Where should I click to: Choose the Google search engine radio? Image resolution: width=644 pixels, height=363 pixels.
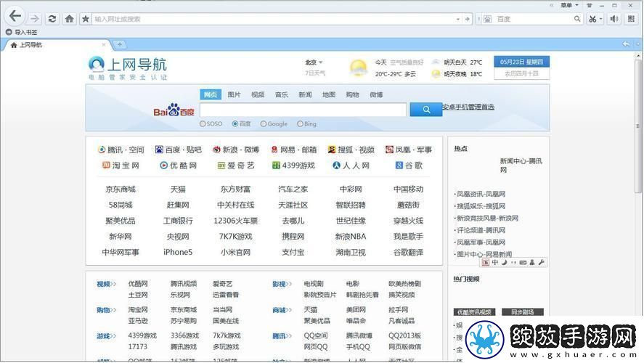[x=264, y=123]
